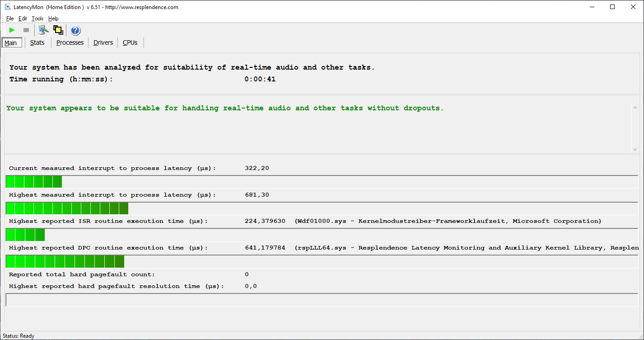Switch to the CPUs tab

pos(130,42)
